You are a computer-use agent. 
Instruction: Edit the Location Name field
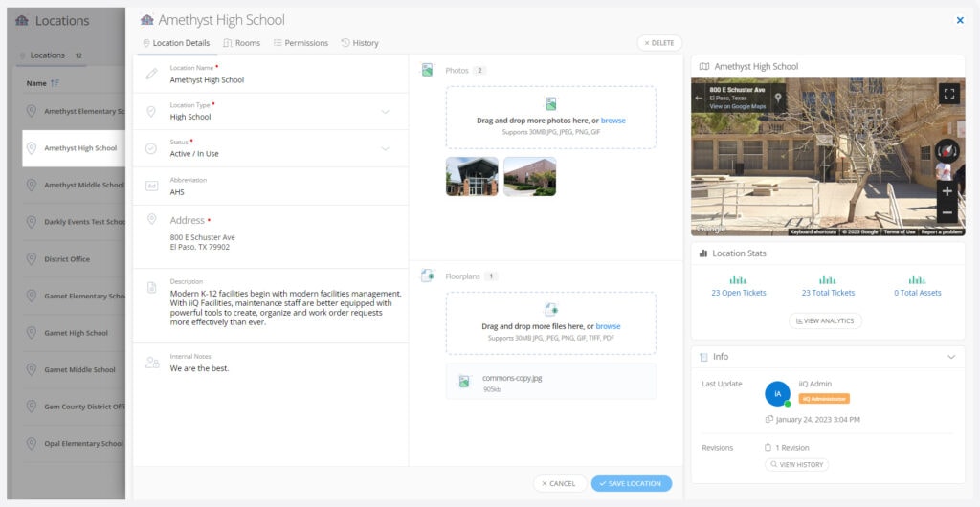click(x=271, y=75)
